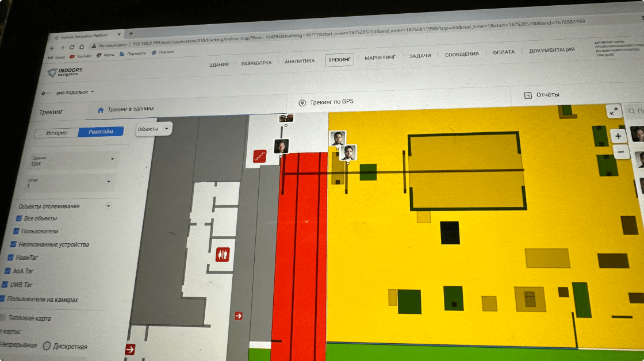644x361 pixels.
Task: Enable the 'Тепловая карта' toggle
Action: (x=3, y=317)
